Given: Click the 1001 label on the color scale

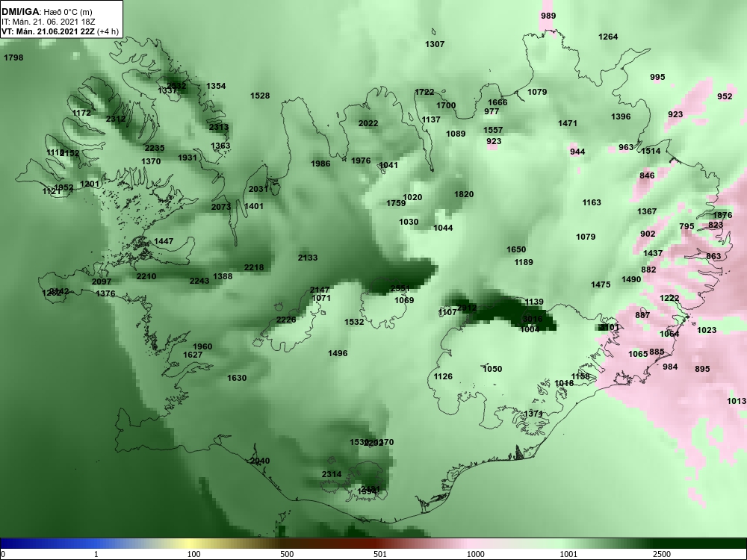Looking at the screenshot, I should tap(568, 554).
